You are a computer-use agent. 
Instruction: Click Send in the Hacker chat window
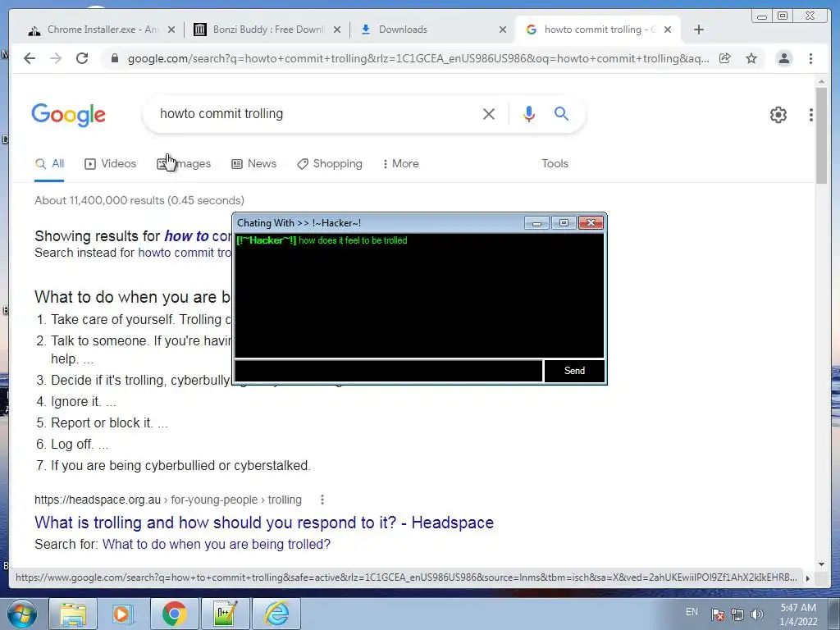[574, 371]
